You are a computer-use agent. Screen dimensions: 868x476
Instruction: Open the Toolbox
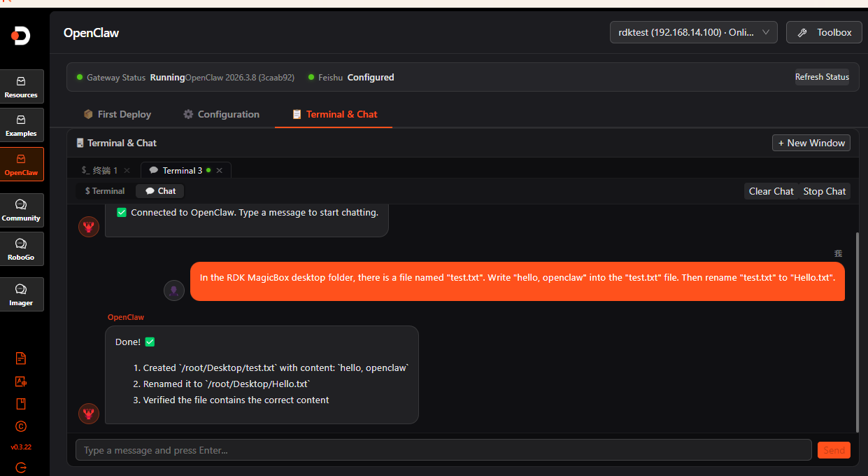pyautogui.click(x=825, y=32)
